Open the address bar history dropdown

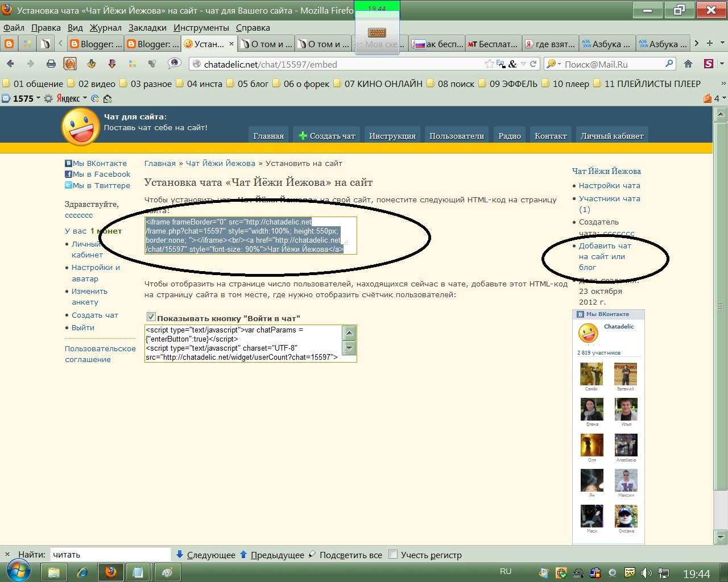click(x=523, y=64)
